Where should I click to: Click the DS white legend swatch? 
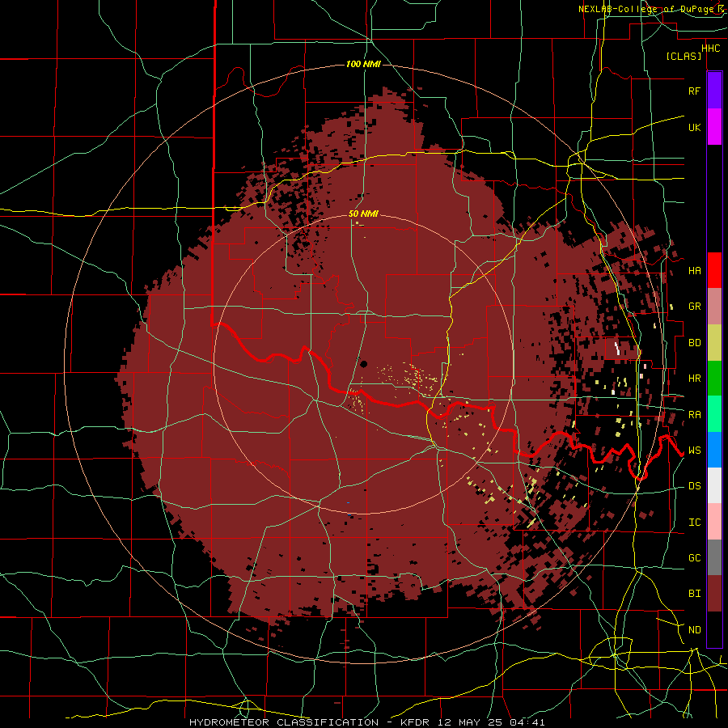(x=714, y=485)
